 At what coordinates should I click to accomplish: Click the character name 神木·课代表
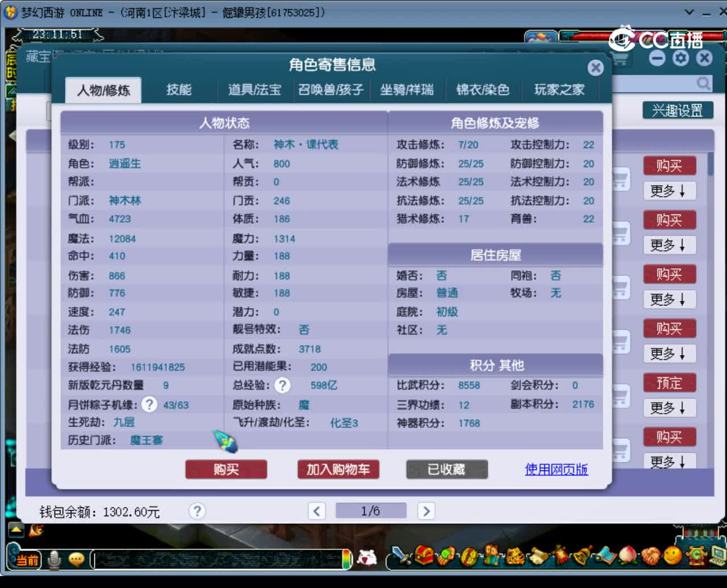(x=306, y=144)
